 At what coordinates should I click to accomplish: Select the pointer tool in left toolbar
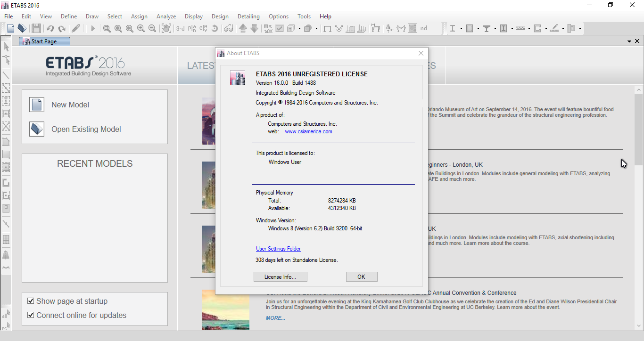point(6,47)
